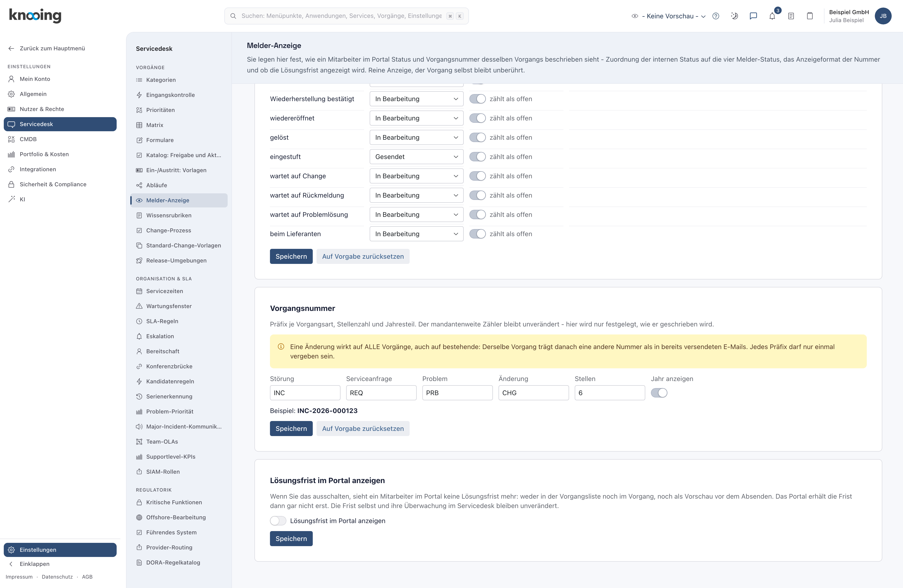Toggle 'zählt als offen' for beim Lieferanten
Image resolution: width=903 pixels, height=588 pixels.
477,234
